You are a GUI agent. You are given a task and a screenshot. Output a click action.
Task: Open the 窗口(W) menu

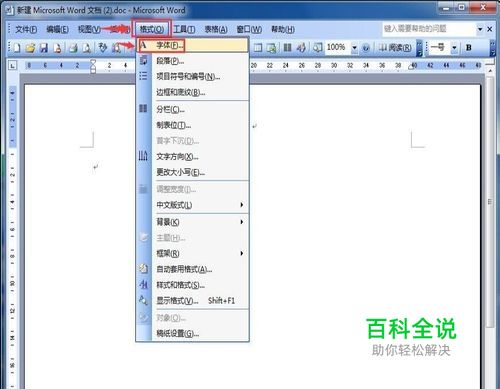click(x=249, y=29)
